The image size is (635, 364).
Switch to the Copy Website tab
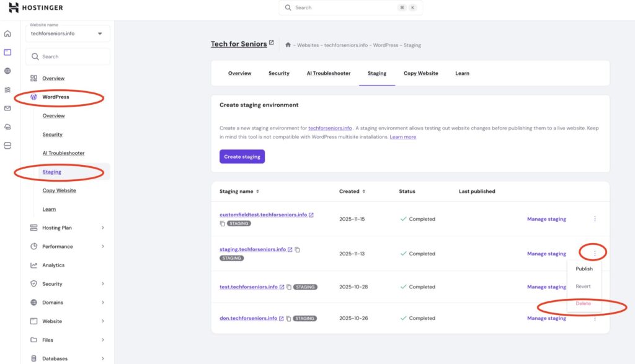[x=420, y=73]
